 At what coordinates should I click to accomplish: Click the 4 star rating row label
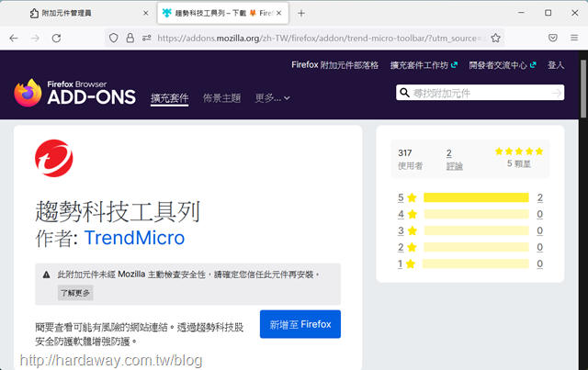[407, 214]
